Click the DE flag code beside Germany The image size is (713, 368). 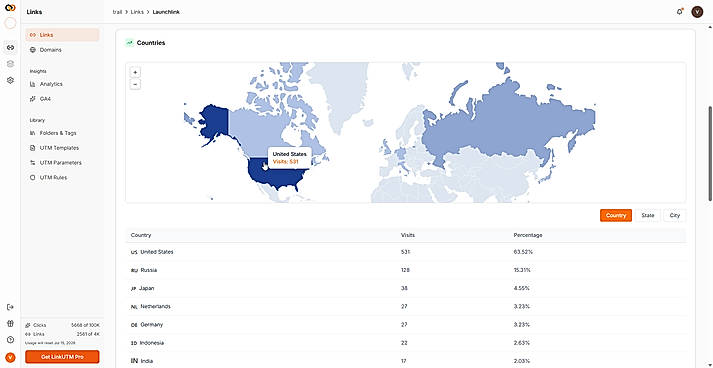[x=134, y=325]
